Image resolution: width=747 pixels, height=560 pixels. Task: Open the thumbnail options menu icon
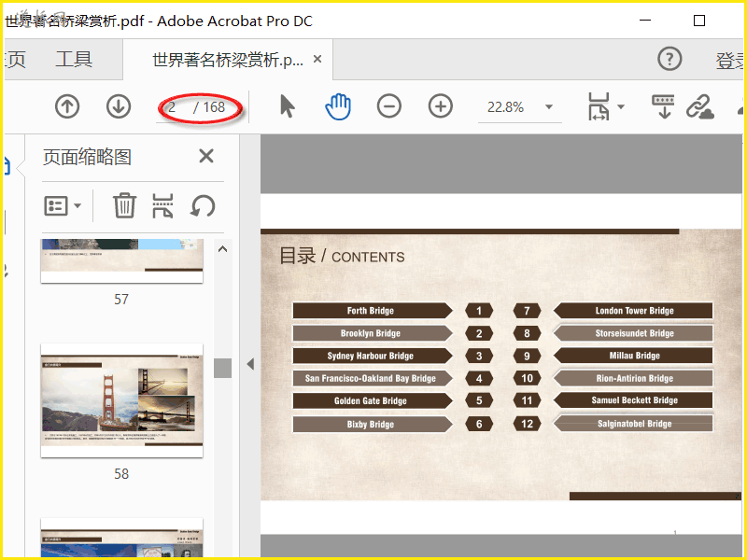(x=63, y=206)
